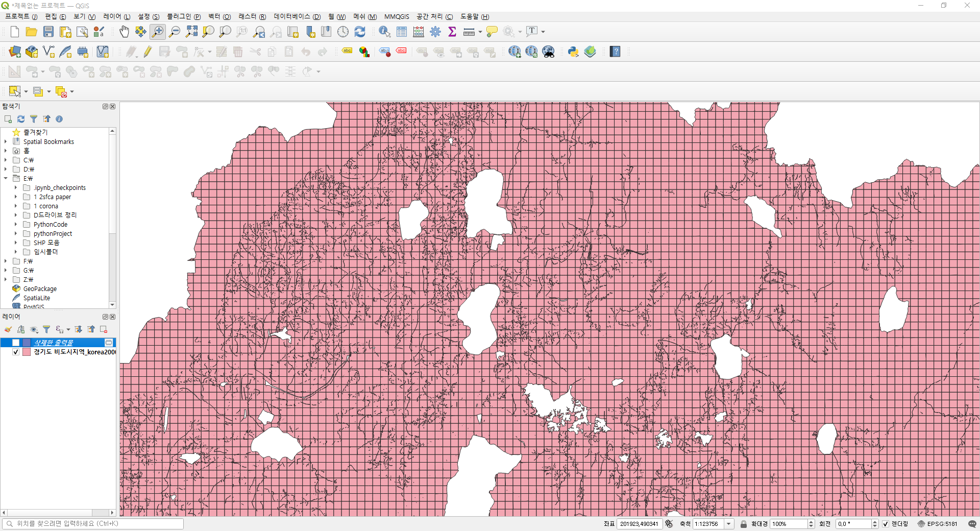Close the 탐색기 browser panel
The width and height of the screenshot is (980, 531).
tap(113, 106)
